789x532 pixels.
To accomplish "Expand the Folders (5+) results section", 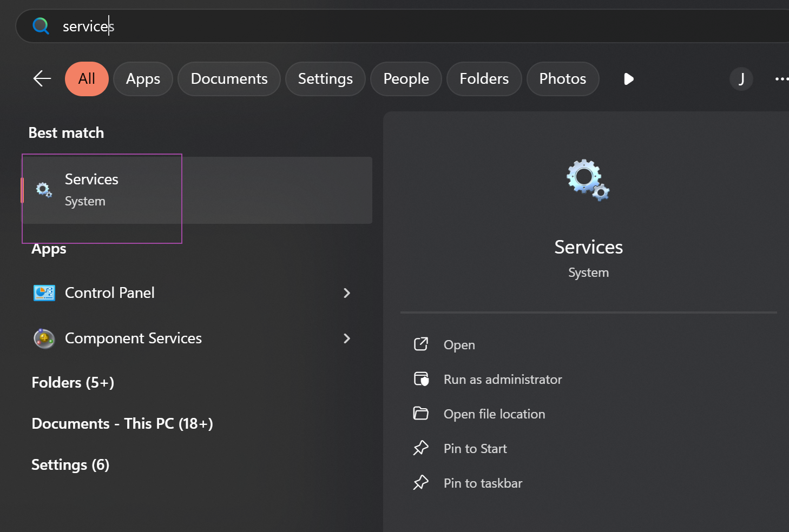I will [x=73, y=383].
